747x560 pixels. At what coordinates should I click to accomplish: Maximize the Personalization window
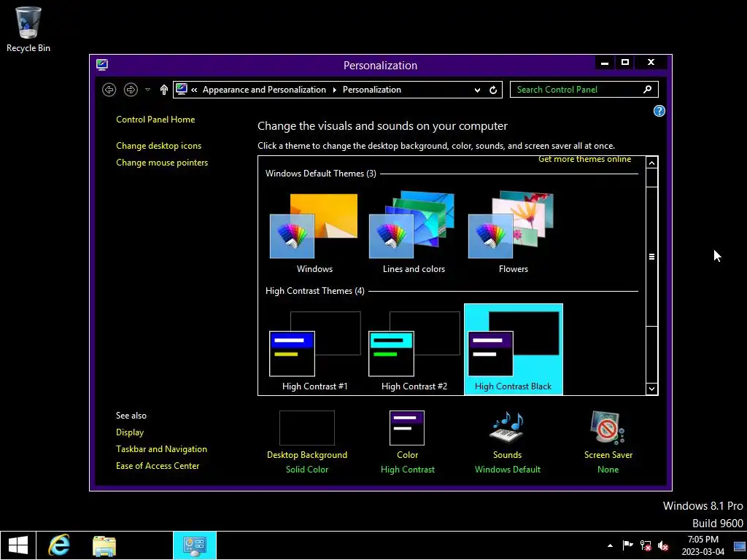pyautogui.click(x=625, y=63)
